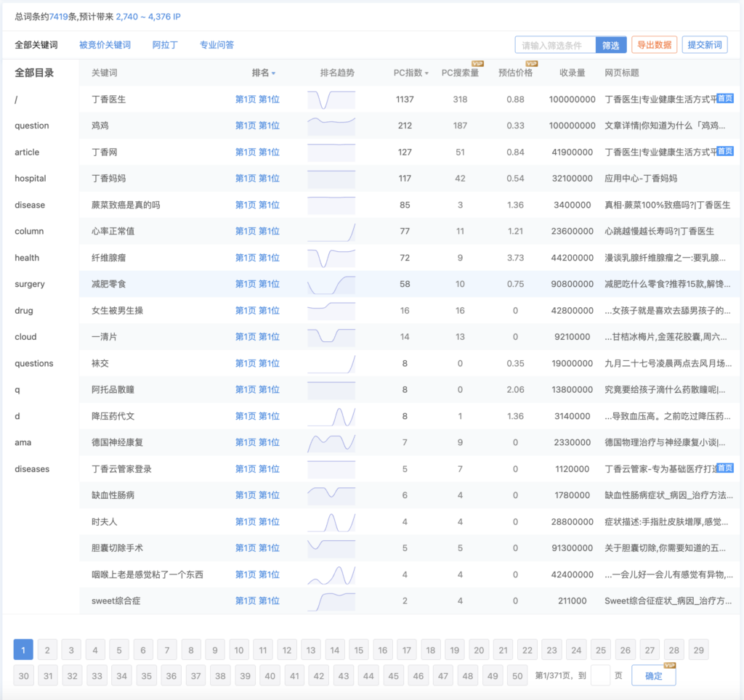The width and height of the screenshot is (744, 700).
Task: Click the keyword 蕨菜致癌是真的吗
Action: point(126,205)
